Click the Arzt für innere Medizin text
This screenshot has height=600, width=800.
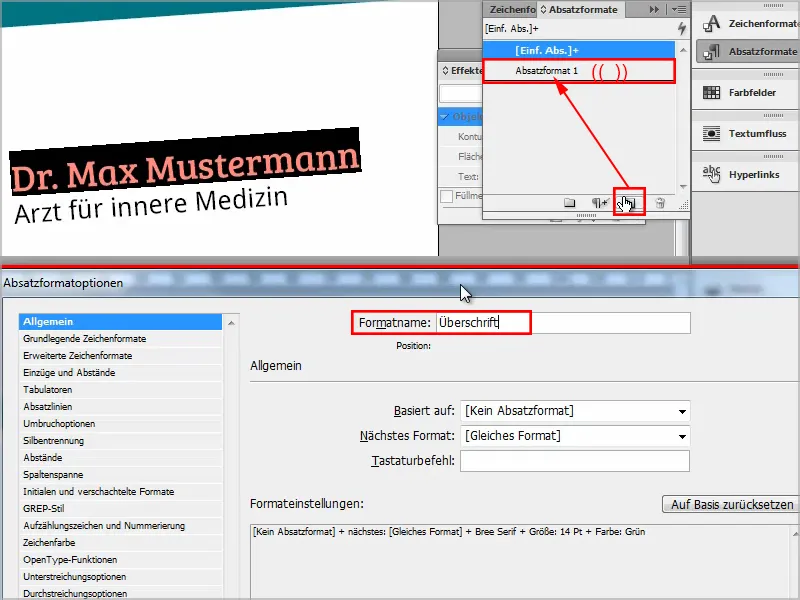click(152, 205)
